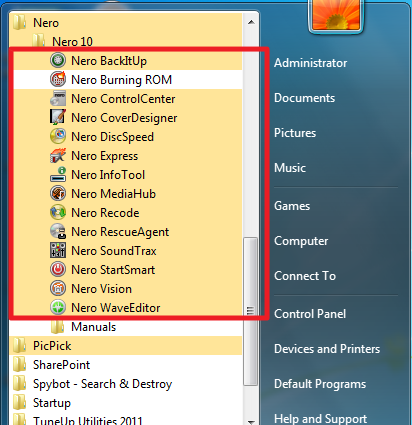Open the Nero WaveEditor icon
This screenshot has width=412, height=425.
pyautogui.click(x=58, y=308)
